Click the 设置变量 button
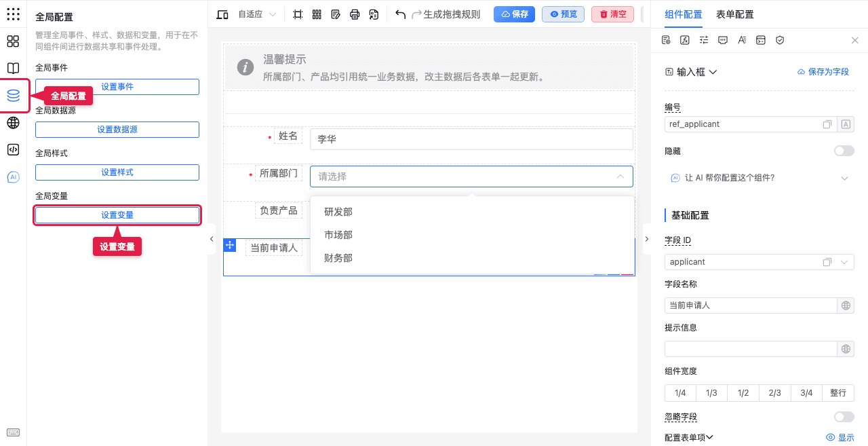 point(117,215)
